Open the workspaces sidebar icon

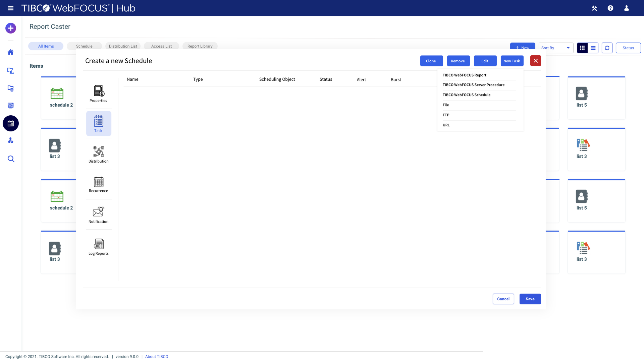[11, 105]
